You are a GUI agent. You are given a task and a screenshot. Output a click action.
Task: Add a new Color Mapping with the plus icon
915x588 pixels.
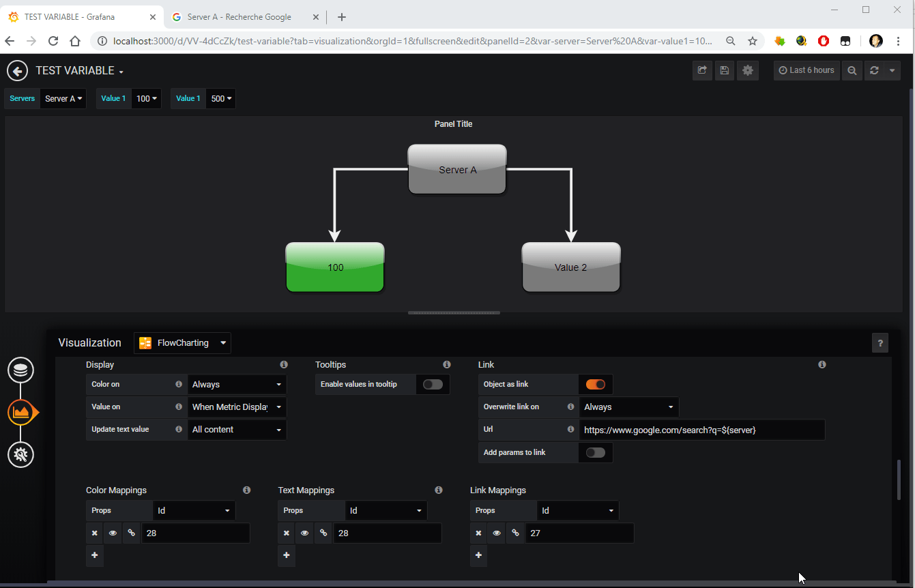point(94,555)
